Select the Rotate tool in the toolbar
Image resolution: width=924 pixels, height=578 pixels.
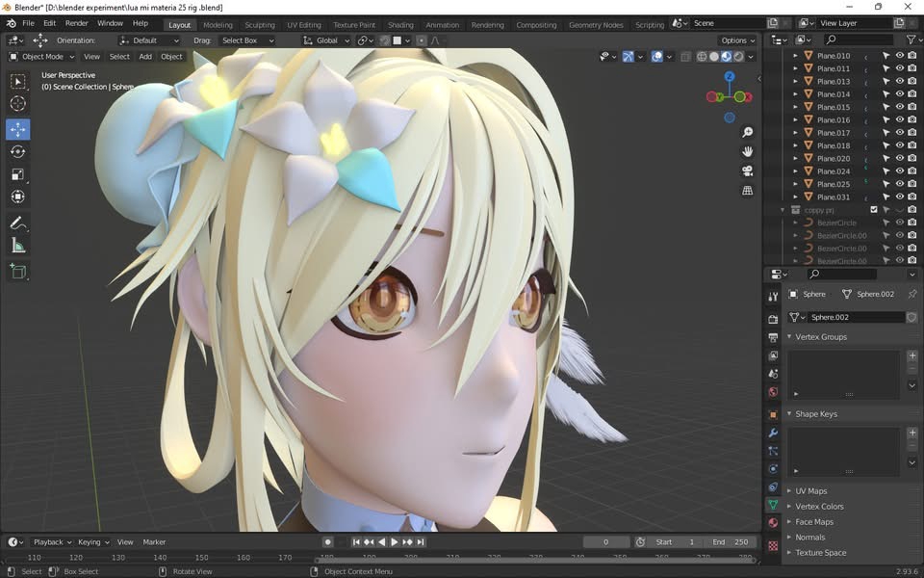coord(17,151)
